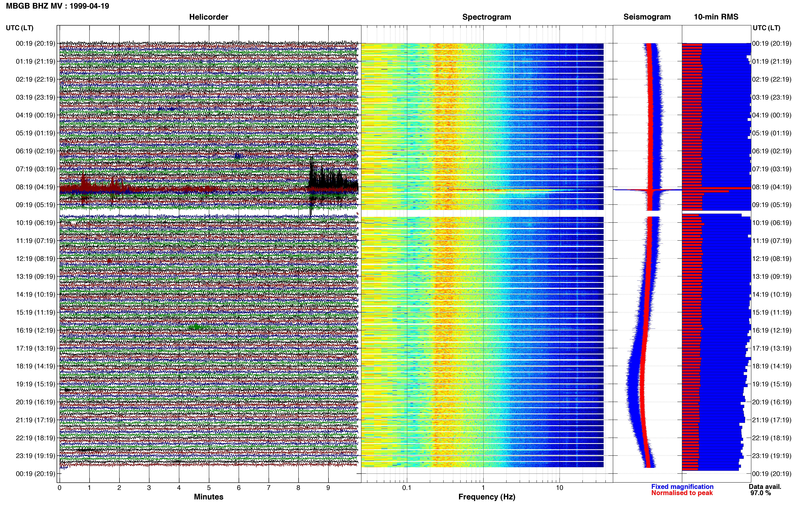The image size is (812, 508).
Task: Click the 'Normalised to peak' legend entry
Action: [x=682, y=493]
